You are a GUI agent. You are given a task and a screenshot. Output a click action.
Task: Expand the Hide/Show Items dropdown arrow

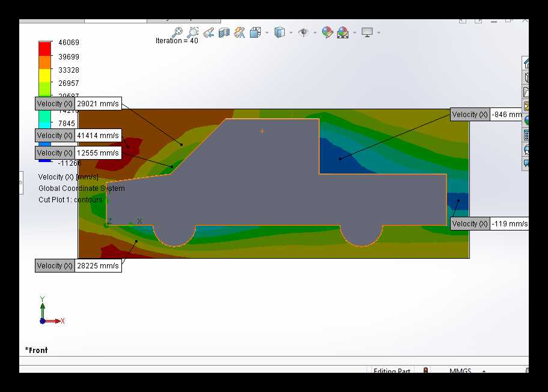pos(315,33)
